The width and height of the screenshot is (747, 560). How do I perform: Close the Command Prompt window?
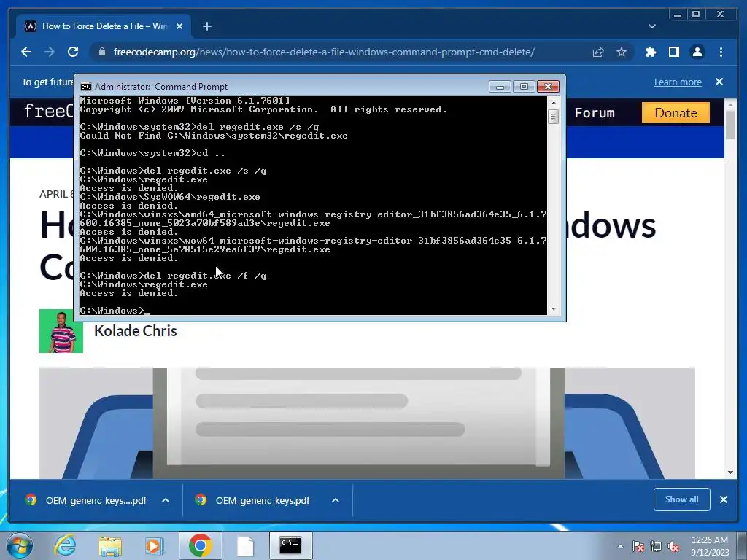click(x=548, y=87)
